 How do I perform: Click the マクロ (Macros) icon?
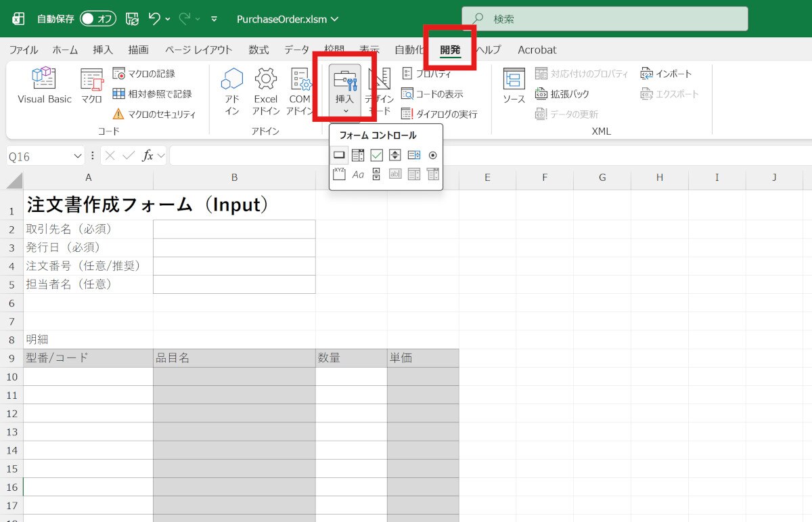tap(91, 86)
